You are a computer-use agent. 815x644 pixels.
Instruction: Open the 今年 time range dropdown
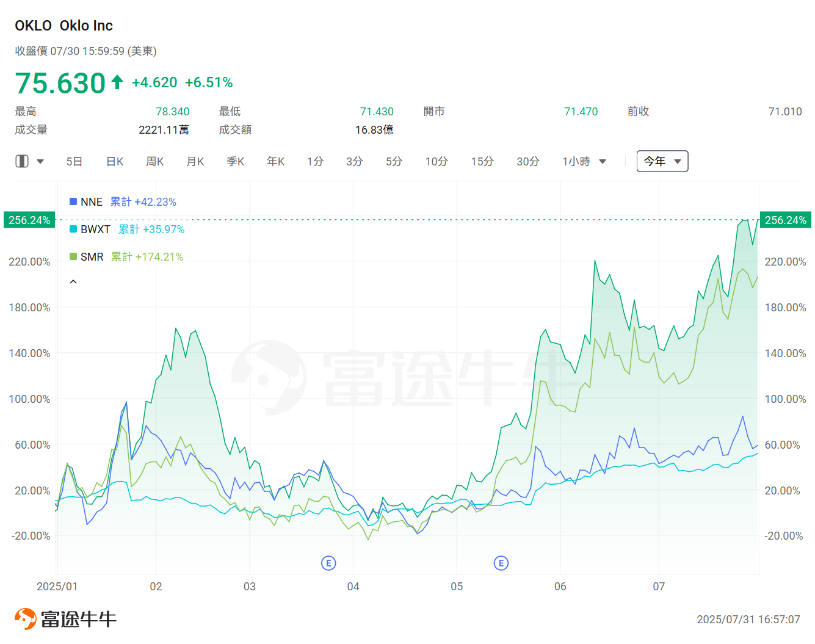[662, 161]
